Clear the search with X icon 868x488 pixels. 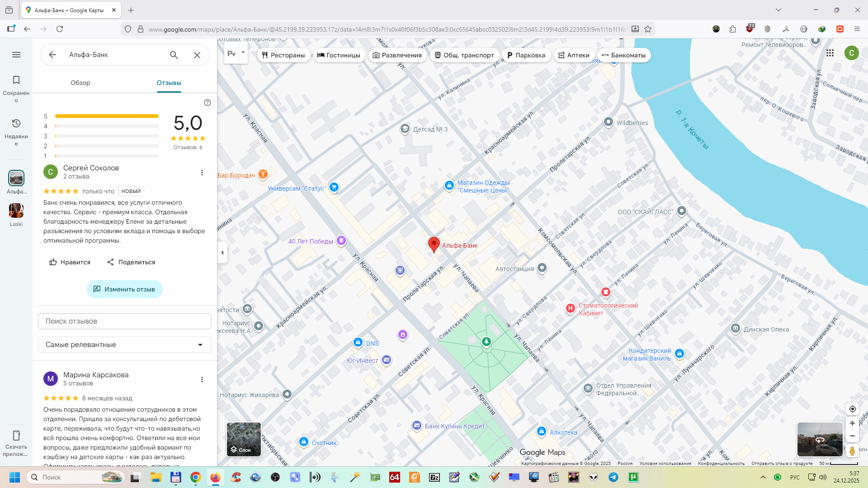click(197, 55)
